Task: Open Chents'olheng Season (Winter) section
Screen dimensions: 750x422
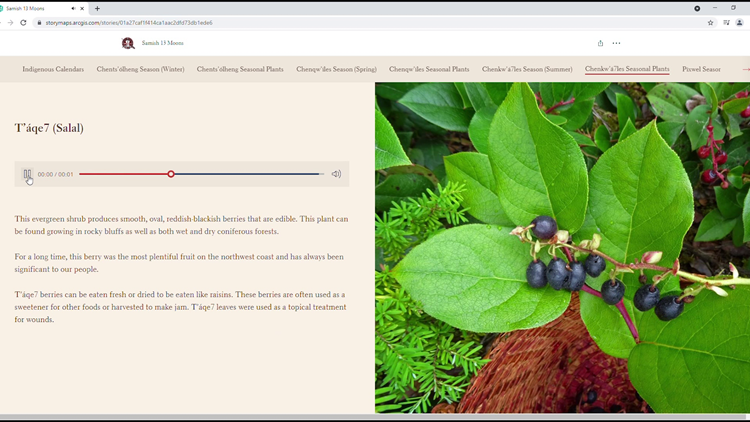Action: (140, 69)
